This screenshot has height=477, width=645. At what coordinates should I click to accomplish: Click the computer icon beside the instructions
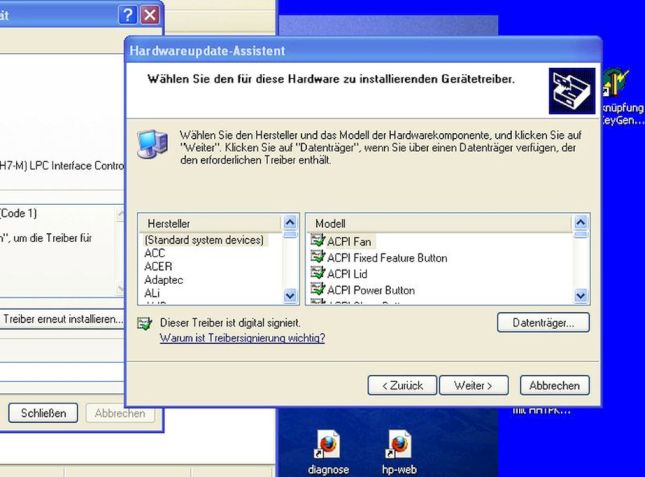point(153,144)
